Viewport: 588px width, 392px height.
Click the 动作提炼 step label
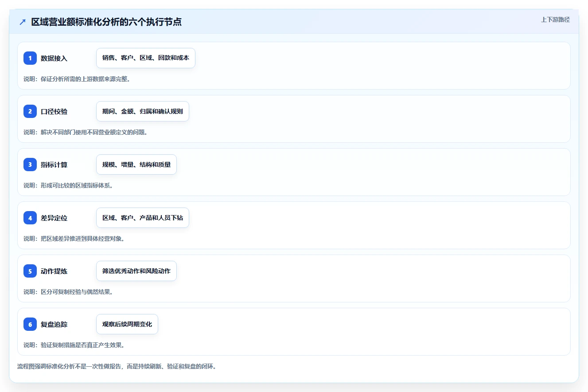click(54, 271)
